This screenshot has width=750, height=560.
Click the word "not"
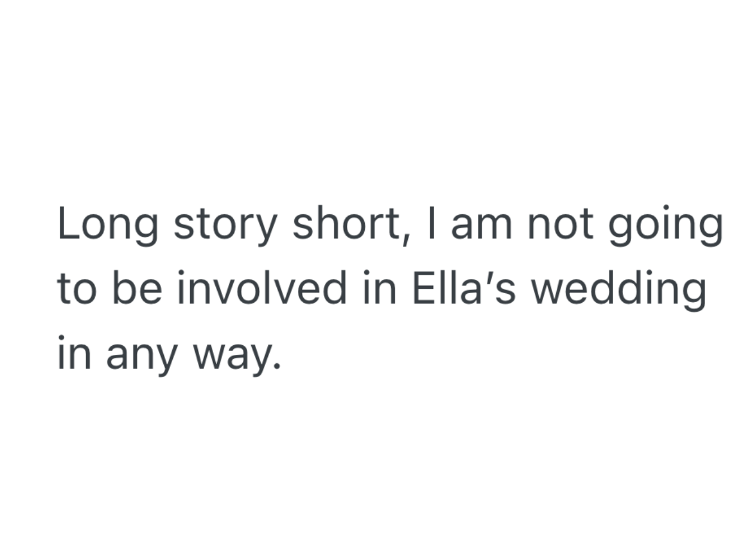560,225
